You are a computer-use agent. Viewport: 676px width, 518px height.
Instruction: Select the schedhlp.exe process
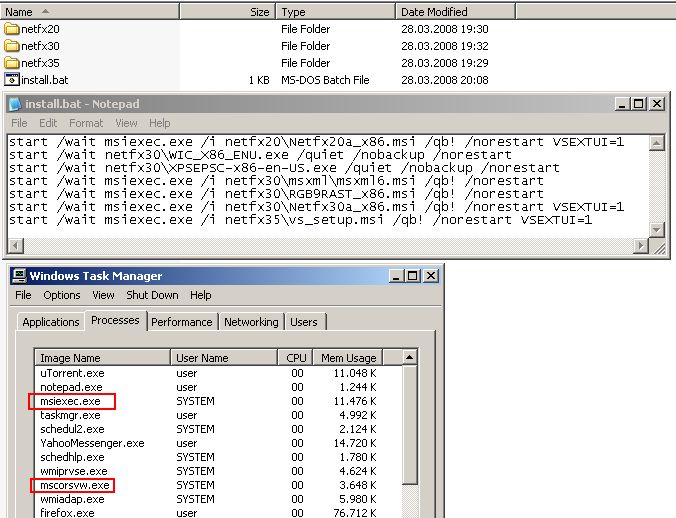pyautogui.click(x=219, y=457)
